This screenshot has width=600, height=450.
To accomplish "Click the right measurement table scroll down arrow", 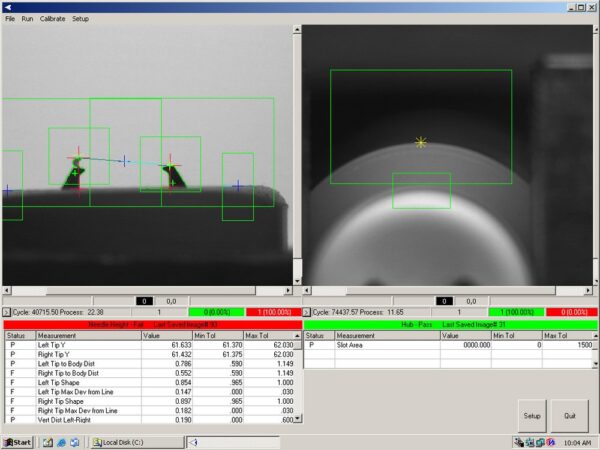I will pos(595,364).
